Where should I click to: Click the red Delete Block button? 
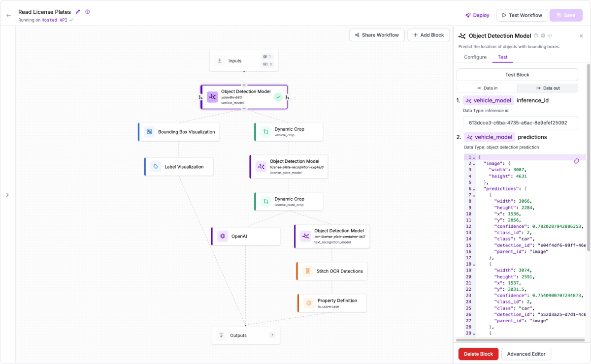tap(478, 354)
